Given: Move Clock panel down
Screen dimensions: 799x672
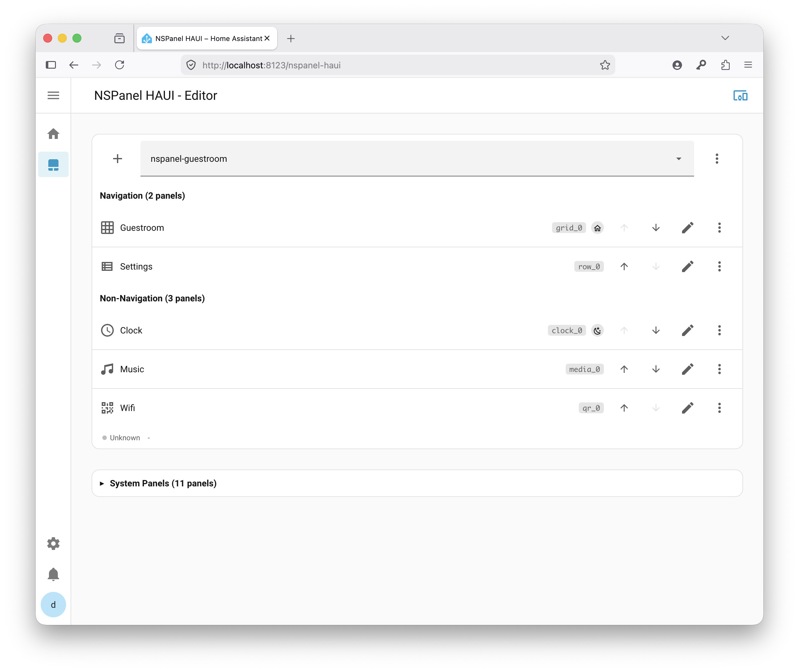Looking at the screenshot, I should (655, 330).
